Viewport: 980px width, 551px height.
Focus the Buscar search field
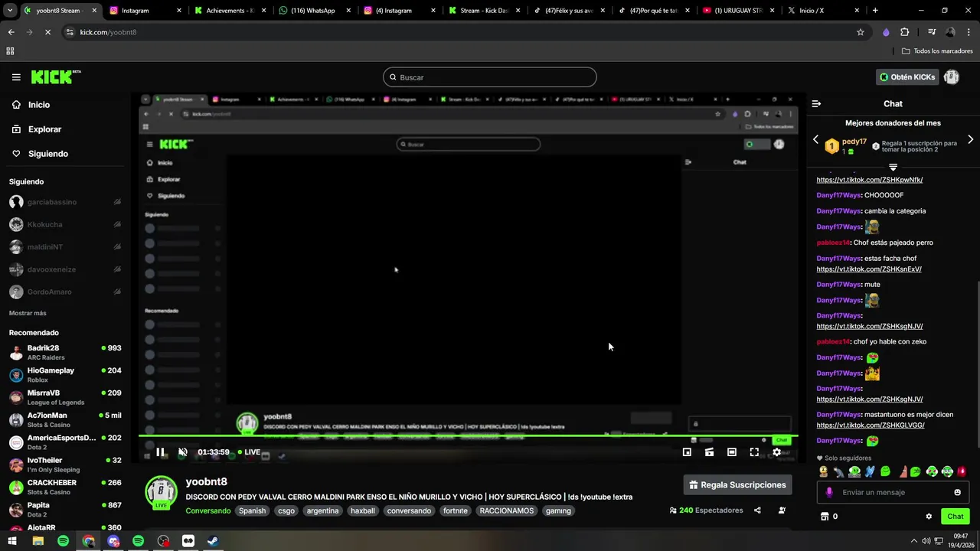(490, 77)
